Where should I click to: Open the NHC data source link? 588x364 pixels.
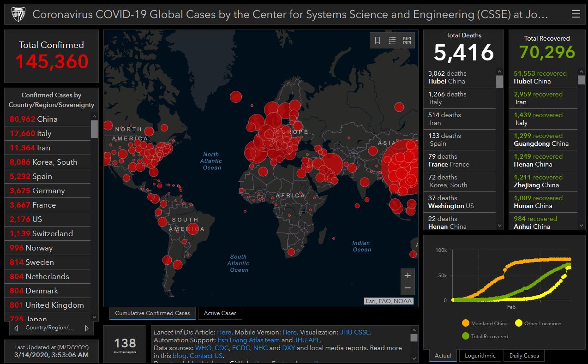(x=260, y=348)
